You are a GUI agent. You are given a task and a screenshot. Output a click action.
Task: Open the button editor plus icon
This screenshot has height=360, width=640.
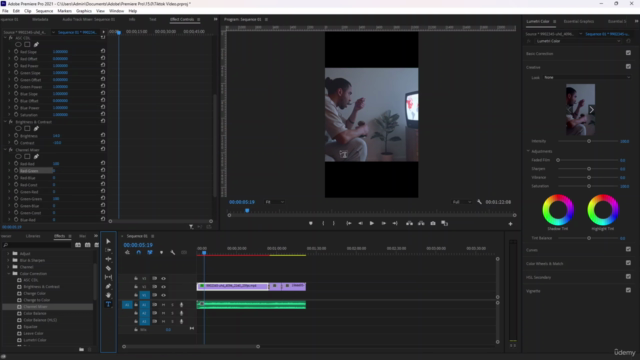[510, 224]
